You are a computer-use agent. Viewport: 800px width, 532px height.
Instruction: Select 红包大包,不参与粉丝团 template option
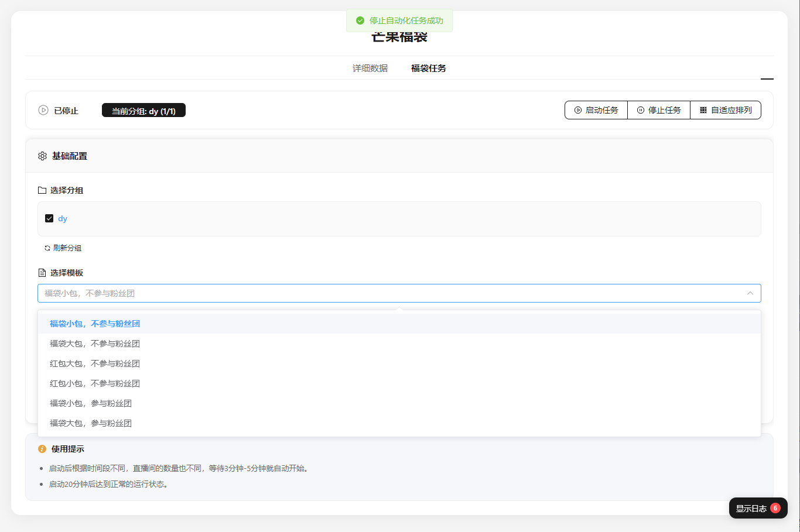click(x=95, y=363)
